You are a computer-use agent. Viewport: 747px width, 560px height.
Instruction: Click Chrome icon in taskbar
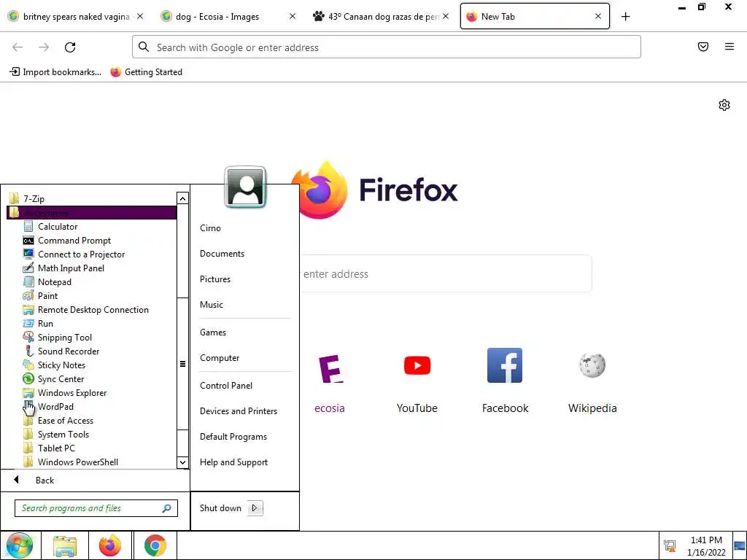[x=155, y=545]
